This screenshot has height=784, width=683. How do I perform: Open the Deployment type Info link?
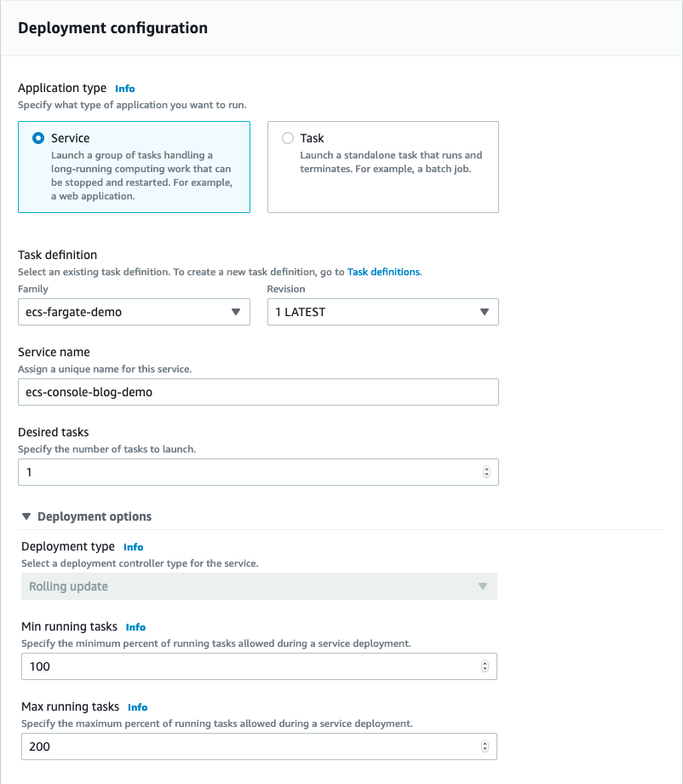134,547
